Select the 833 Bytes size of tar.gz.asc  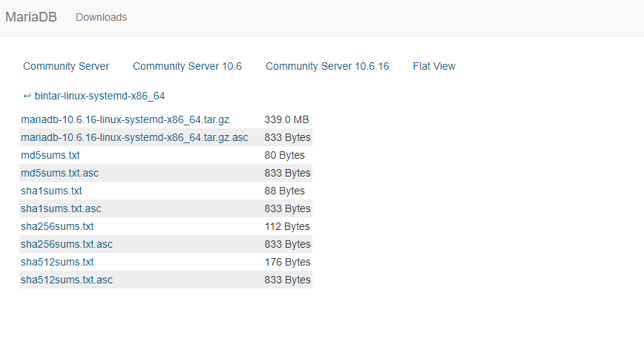pos(288,137)
